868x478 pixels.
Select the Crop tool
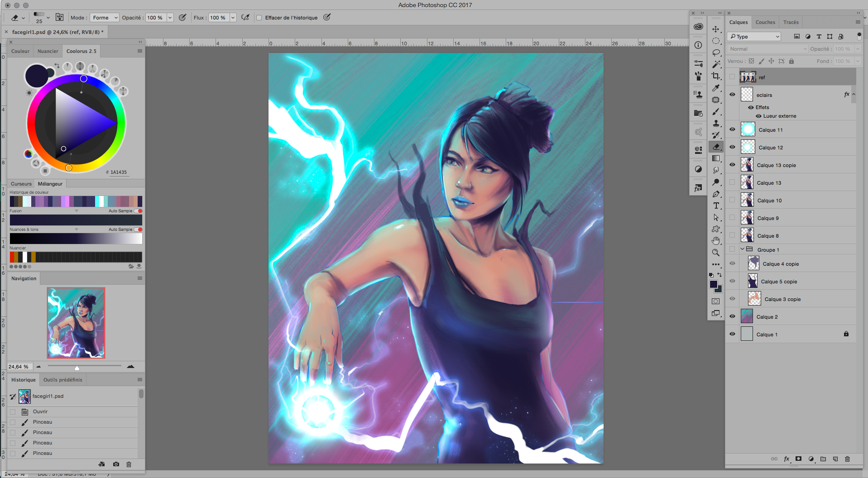716,76
